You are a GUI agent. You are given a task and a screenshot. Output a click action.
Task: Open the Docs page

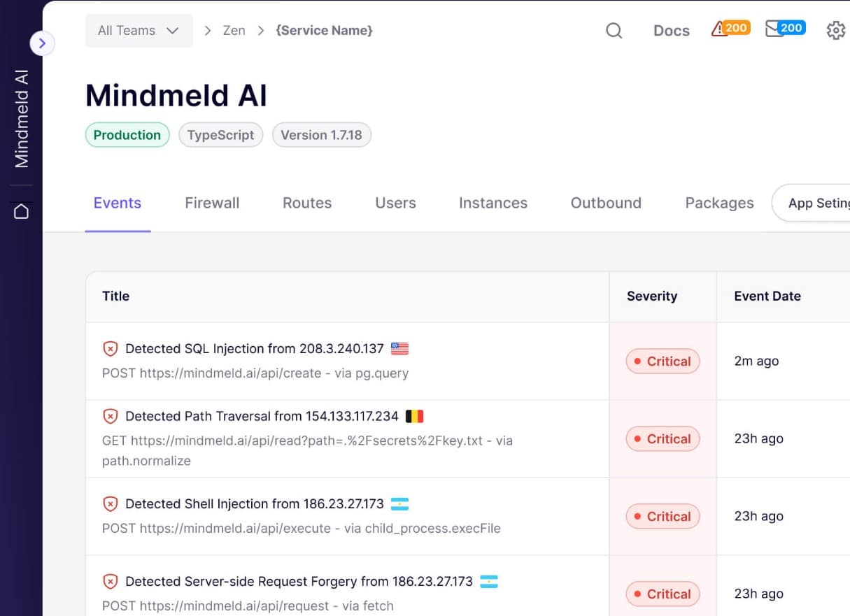click(x=670, y=31)
